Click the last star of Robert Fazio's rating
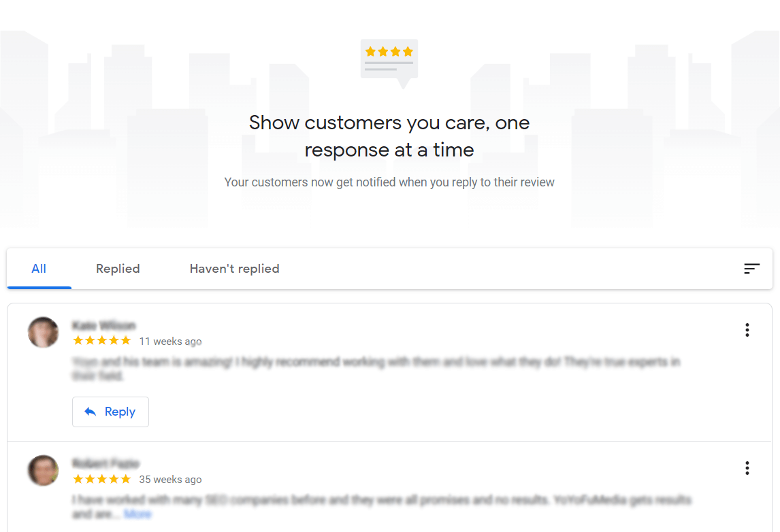The width and height of the screenshot is (780, 532). coord(127,478)
